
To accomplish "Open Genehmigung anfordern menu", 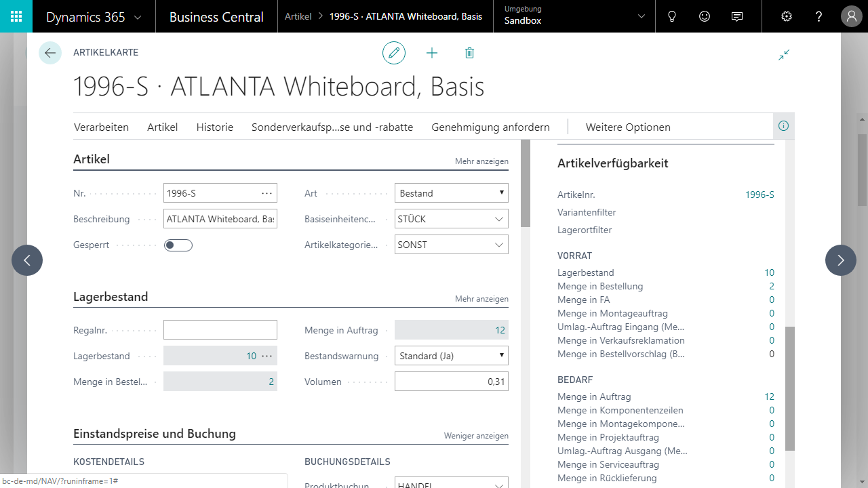I will click(491, 127).
